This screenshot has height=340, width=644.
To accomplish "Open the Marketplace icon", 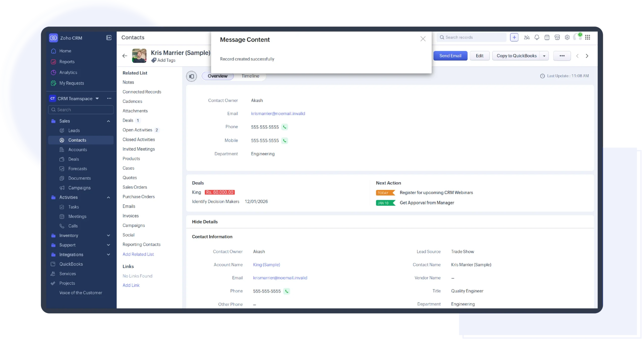I will coord(557,37).
